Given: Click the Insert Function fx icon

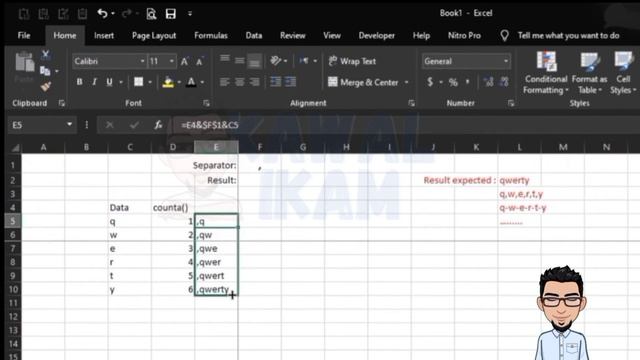Looking at the screenshot, I should point(158,125).
